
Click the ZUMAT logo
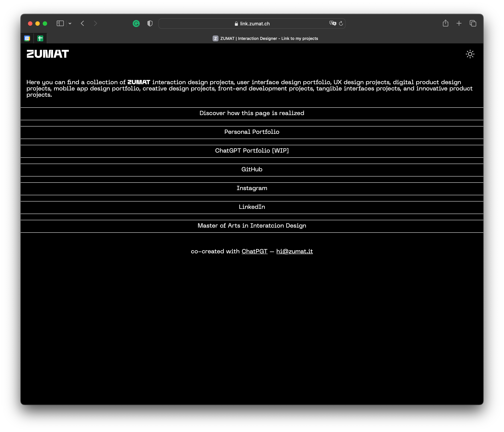48,54
